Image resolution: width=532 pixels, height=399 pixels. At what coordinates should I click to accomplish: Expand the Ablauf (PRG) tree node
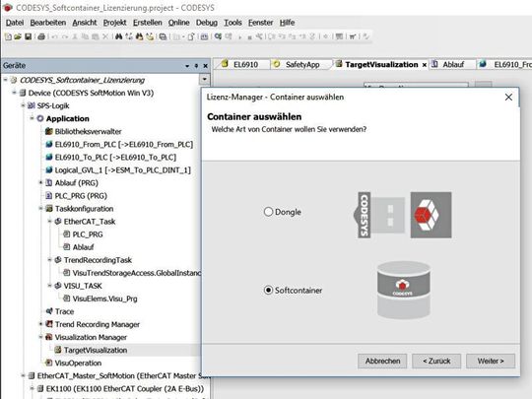point(40,183)
